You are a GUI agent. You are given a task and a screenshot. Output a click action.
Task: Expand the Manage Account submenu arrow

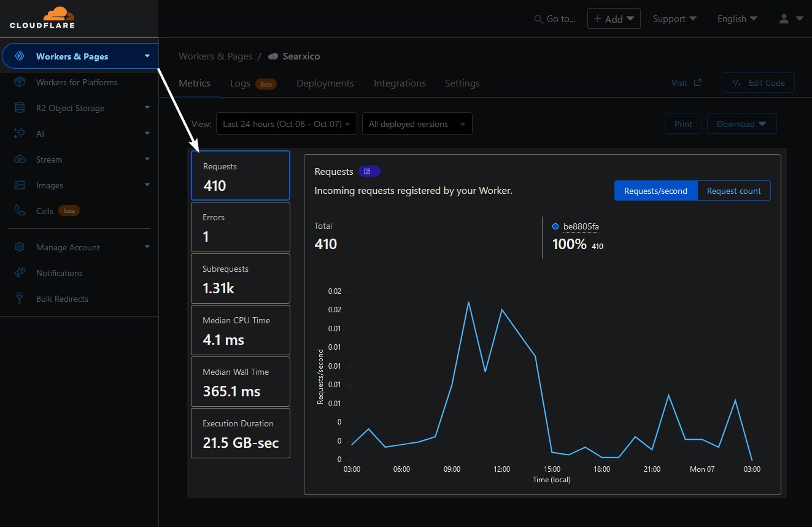click(x=147, y=247)
